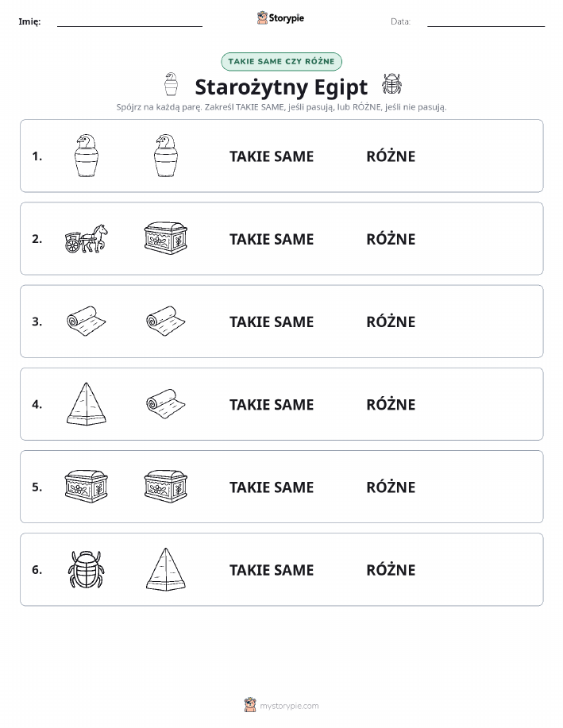Select the papyrus scroll next to pyramid in row 4
This screenshot has width=563, height=728.
[166, 404]
